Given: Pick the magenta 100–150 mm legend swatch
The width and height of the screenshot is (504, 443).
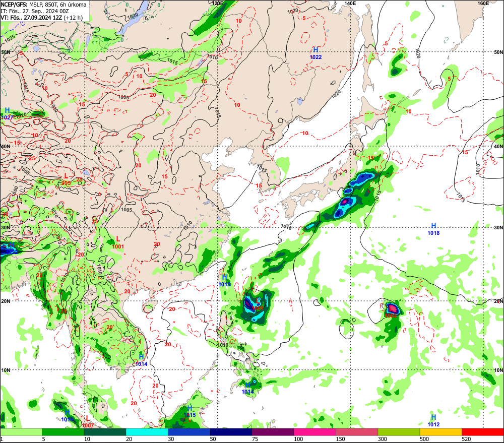Looking at the screenshot, I should coord(314,432).
